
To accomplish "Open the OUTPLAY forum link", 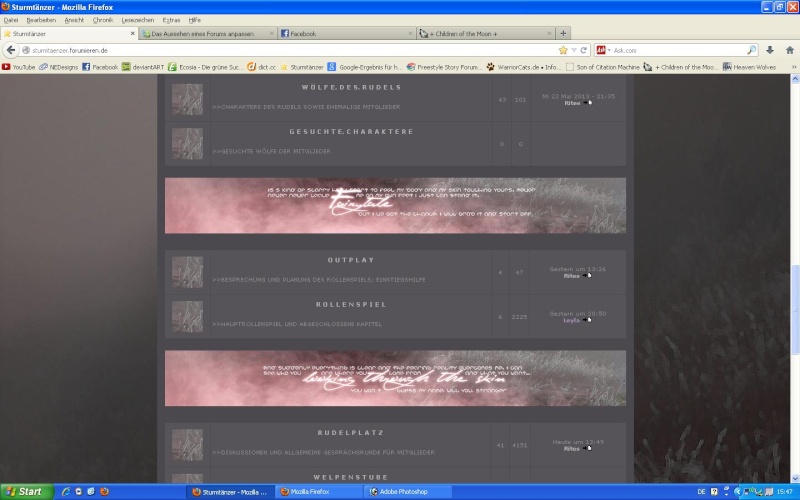I will 352,260.
